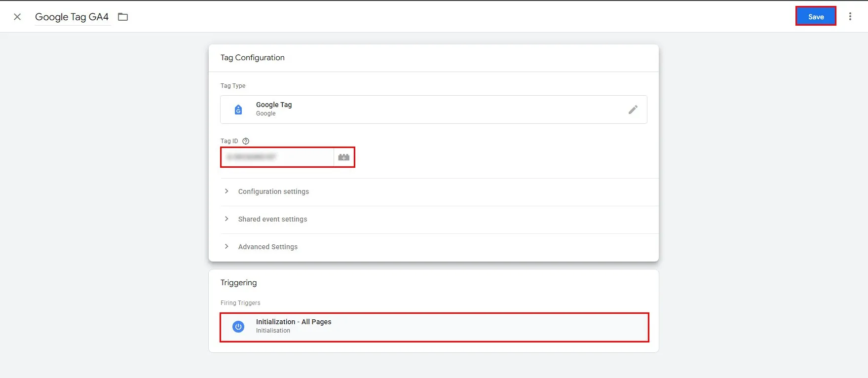Click the pencil icon to edit tag type
The width and height of the screenshot is (868, 378).
coord(633,110)
